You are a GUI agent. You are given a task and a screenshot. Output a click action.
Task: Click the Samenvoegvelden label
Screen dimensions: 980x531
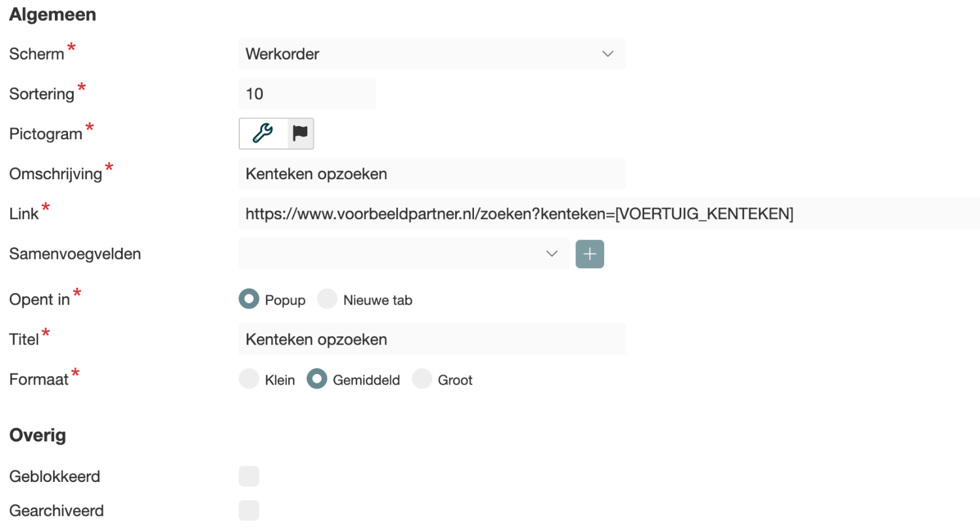(75, 254)
